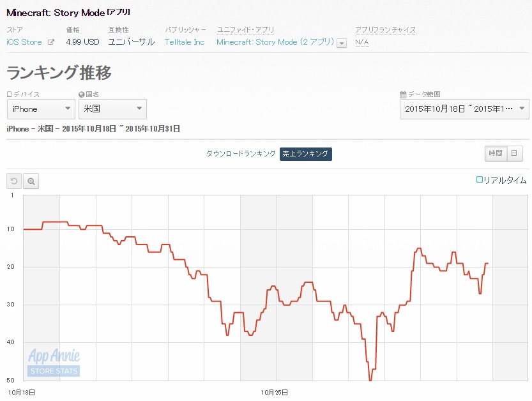Click the 10月18日 axis label
The width and height of the screenshot is (532, 401).
pos(22,393)
